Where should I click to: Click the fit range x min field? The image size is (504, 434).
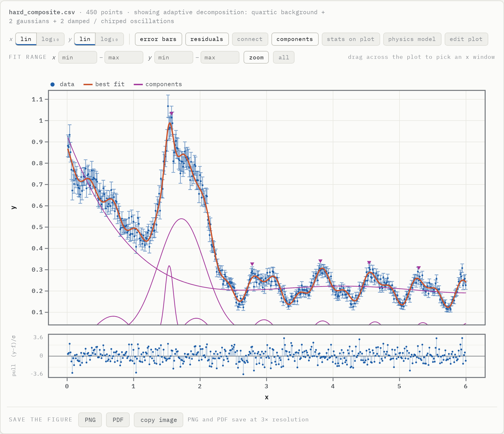click(x=78, y=57)
